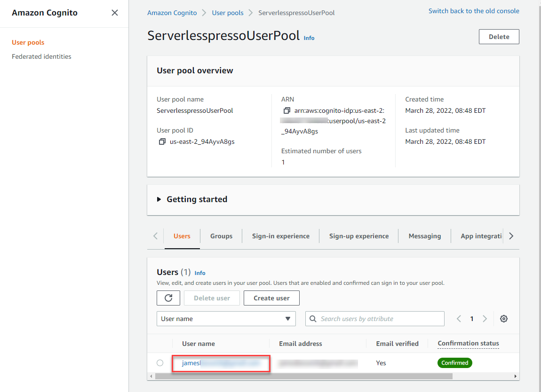Viewport: 541px width, 392px height.
Task: Open the App integration tab
Action: [x=481, y=236]
